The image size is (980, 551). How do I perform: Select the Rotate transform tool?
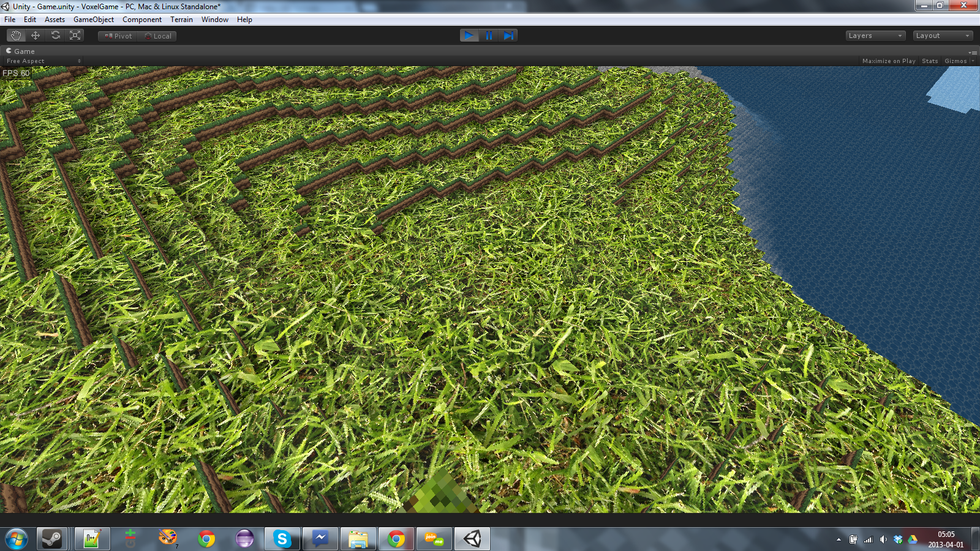coord(56,36)
